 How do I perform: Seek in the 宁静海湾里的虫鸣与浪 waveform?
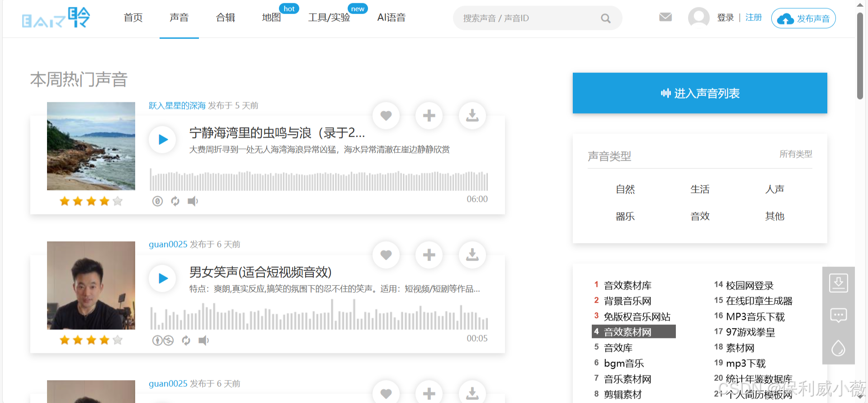tap(319, 180)
